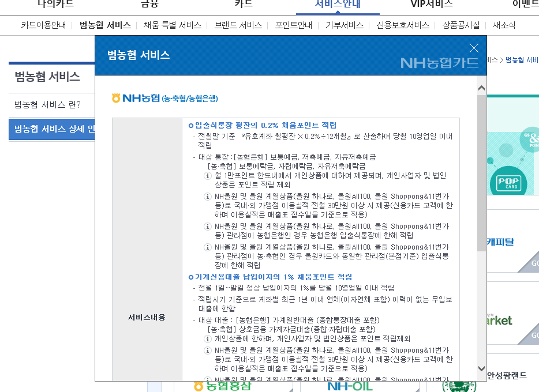The image size is (539, 392).
Task: Click the popup scrollbar down arrow
Action: (481, 368)
